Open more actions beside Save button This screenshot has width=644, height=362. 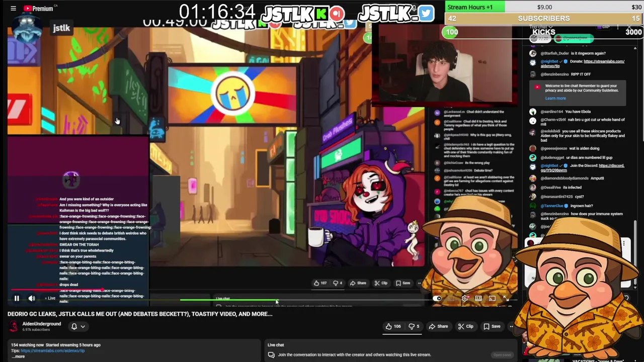point(511,326)
